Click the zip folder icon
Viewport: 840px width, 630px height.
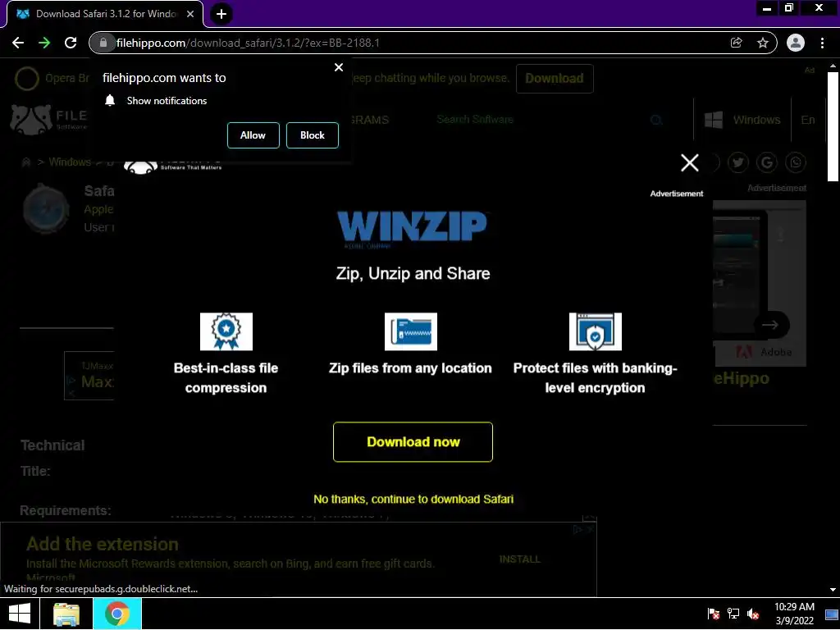411,331
